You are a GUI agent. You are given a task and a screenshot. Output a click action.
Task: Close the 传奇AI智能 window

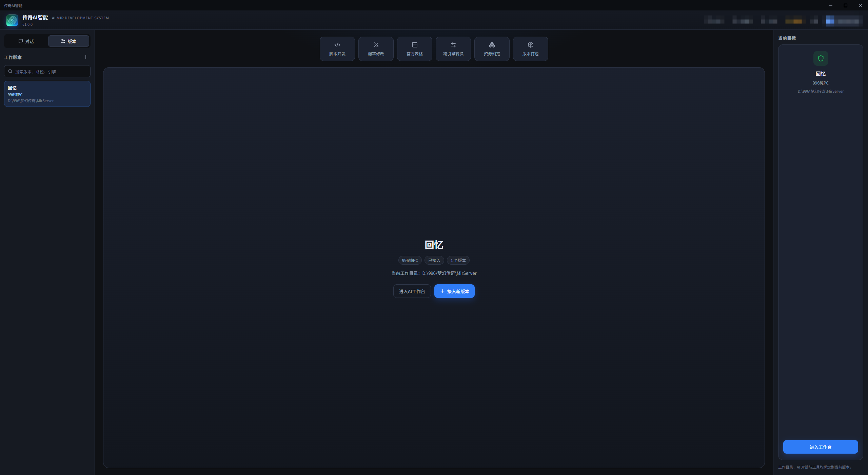[861, 5]
